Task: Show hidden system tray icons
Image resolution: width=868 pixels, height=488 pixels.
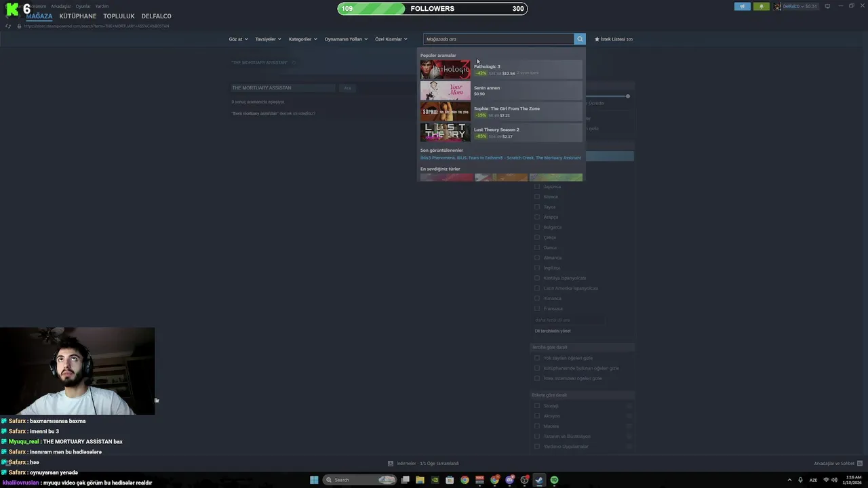Action: (789, 480)
